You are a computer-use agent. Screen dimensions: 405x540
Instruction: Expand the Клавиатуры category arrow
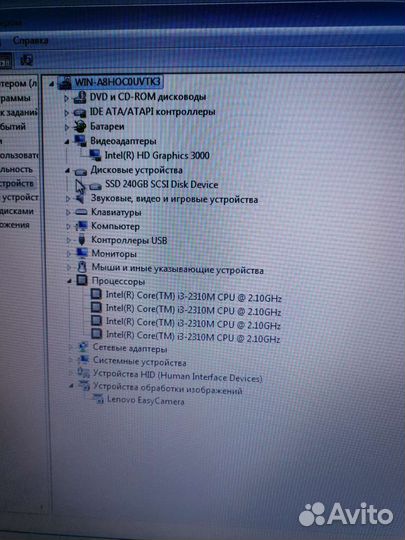click(68, 212)
